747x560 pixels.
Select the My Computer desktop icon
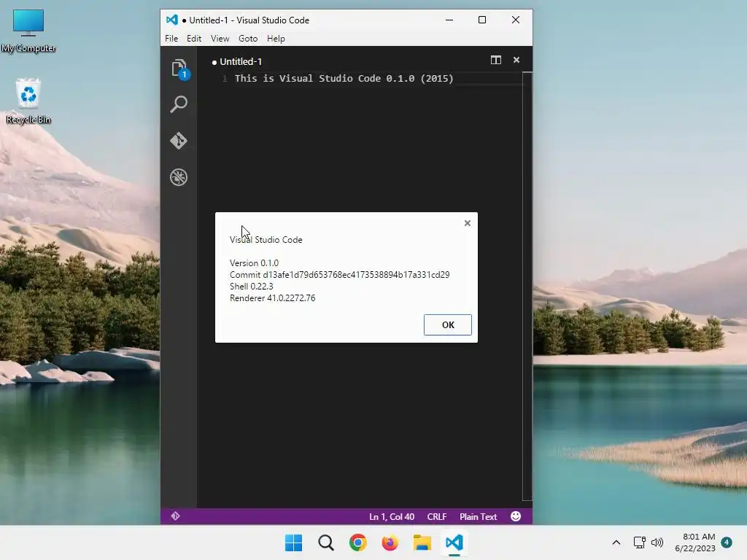(28, 31)
